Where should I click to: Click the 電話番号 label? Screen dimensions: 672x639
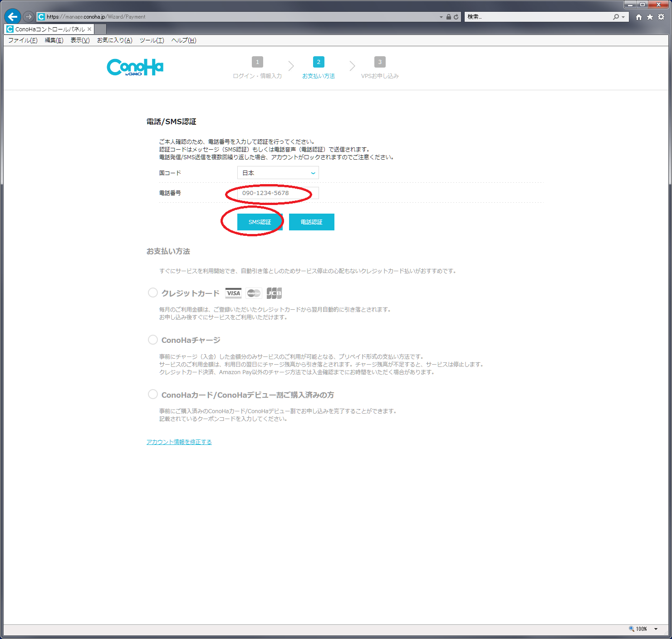(x=170, y=193)
